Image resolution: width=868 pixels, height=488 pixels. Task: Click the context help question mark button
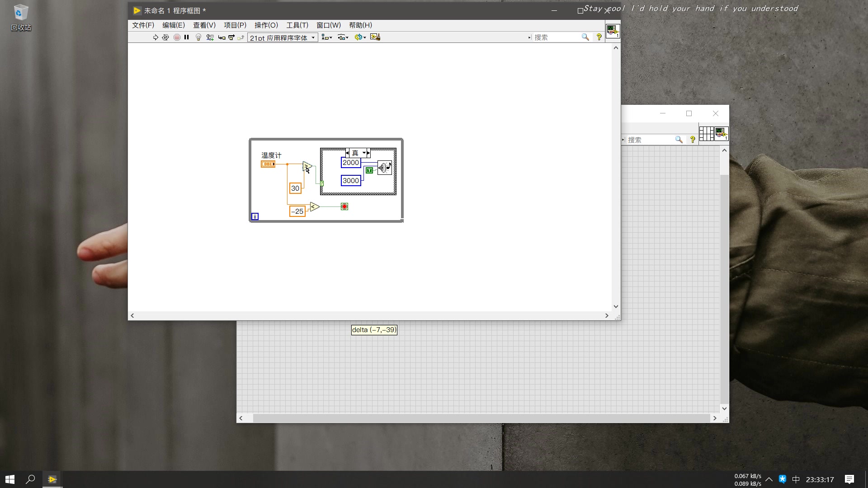pos(599,38)
